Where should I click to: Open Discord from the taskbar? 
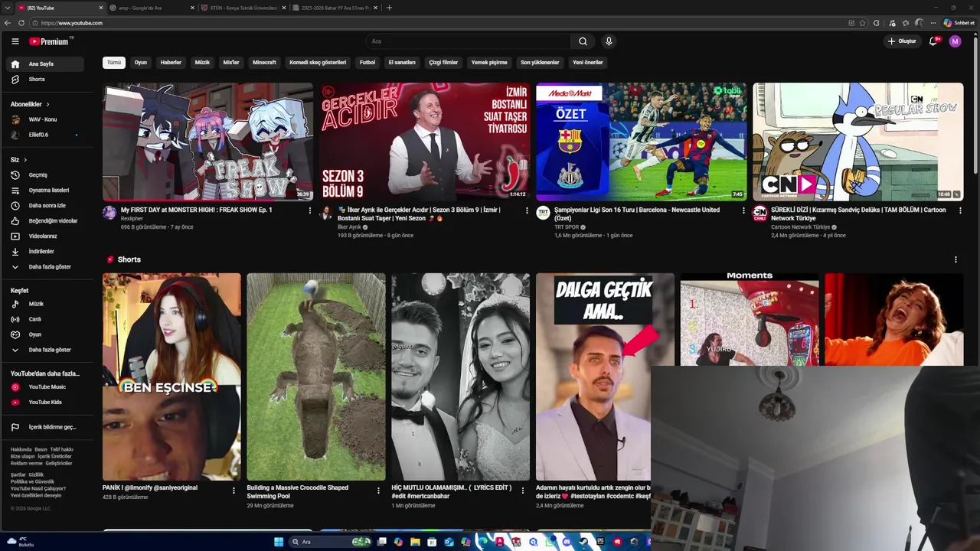click(x=567, y=542)
